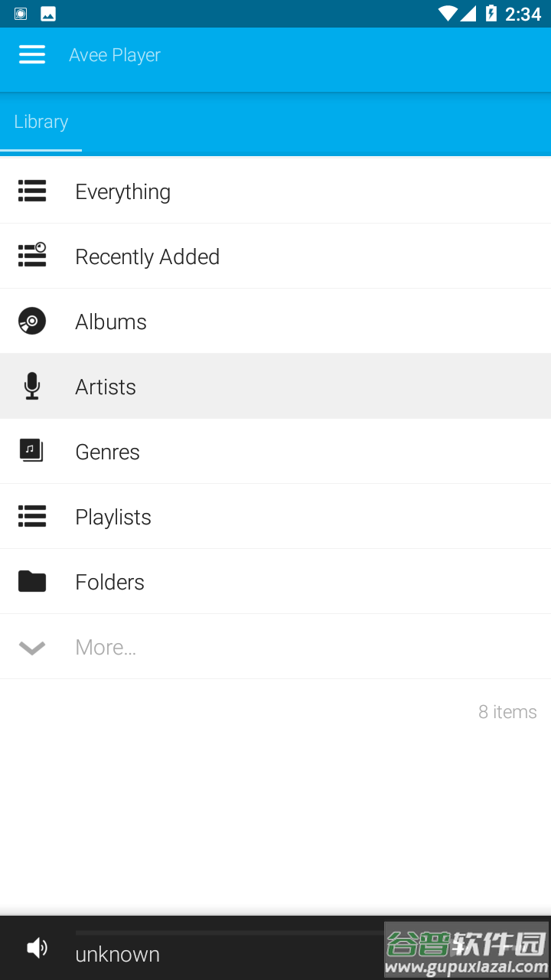The width and height of the screenshot is (551, 980).
Task: Switch to the Library tab
Action: (x=41, y=122)
